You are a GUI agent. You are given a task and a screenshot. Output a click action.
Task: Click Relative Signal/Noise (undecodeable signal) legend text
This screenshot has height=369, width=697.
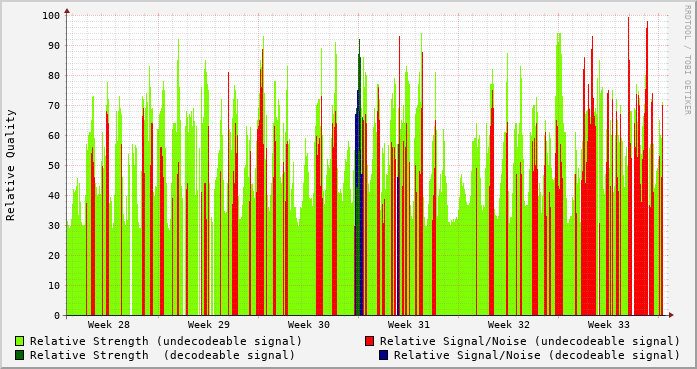[530, 341]
